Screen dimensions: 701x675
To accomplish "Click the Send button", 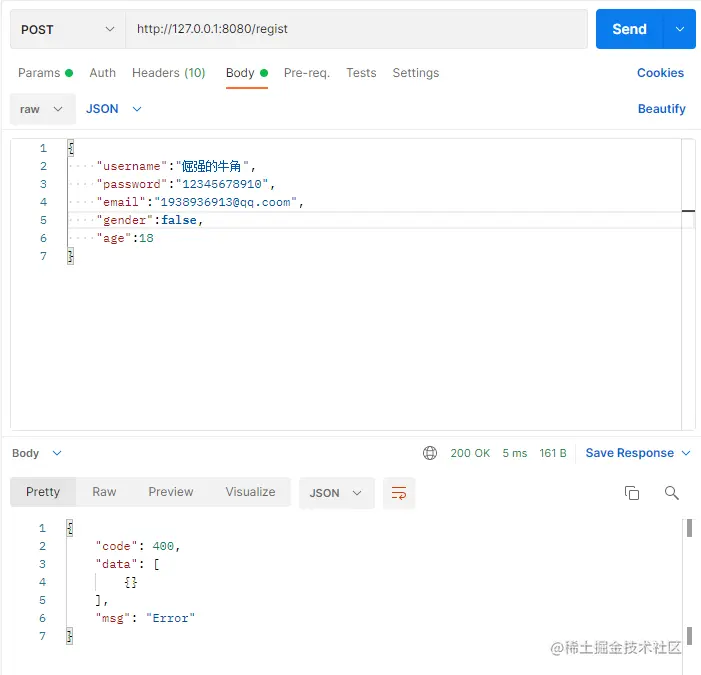I will tap(629, 29).
